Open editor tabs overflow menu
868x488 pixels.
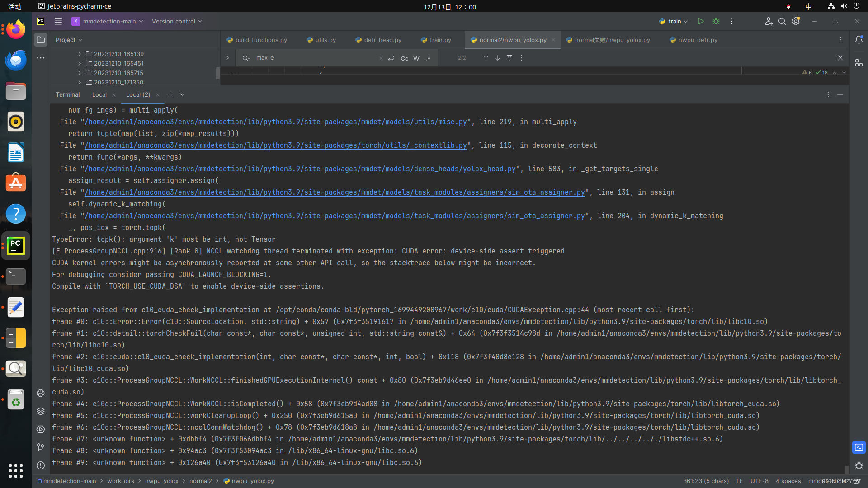(x=841, y=40)
